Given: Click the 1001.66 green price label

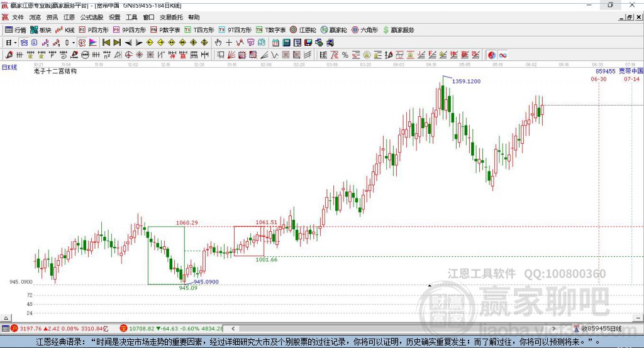Looking at the screenshot, I should pyautogui.click(x=267, y=260).
